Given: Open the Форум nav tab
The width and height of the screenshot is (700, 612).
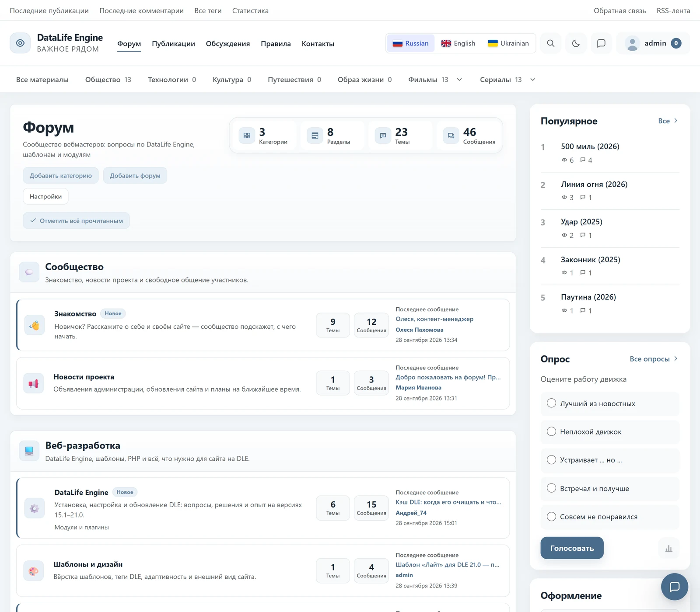Looking at the screenshot, I should click(x=129, y=44).
